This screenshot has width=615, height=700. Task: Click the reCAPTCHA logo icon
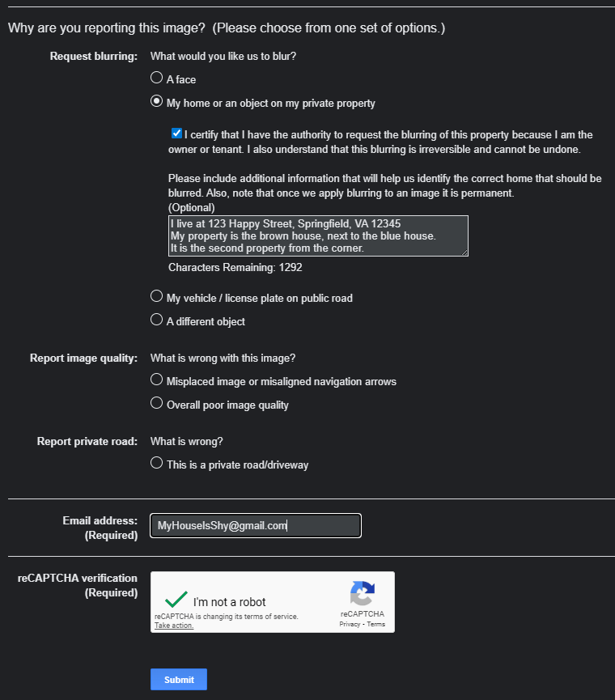pos(362,594)
